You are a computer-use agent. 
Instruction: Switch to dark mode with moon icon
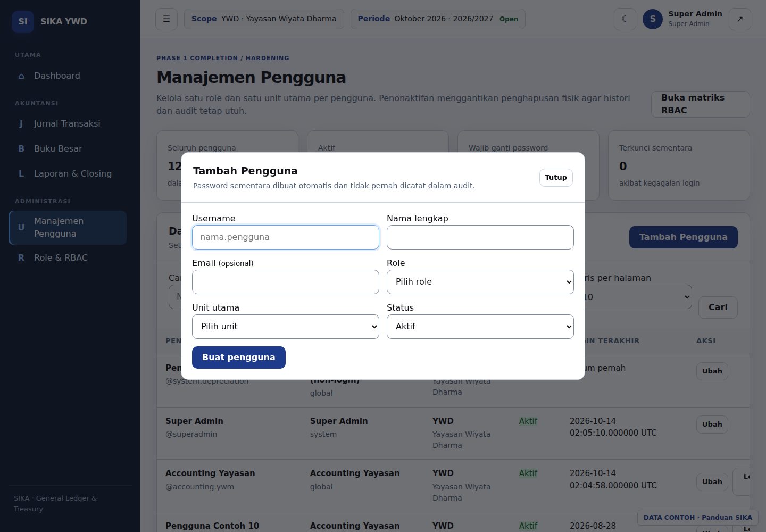(x=625, y=19)
